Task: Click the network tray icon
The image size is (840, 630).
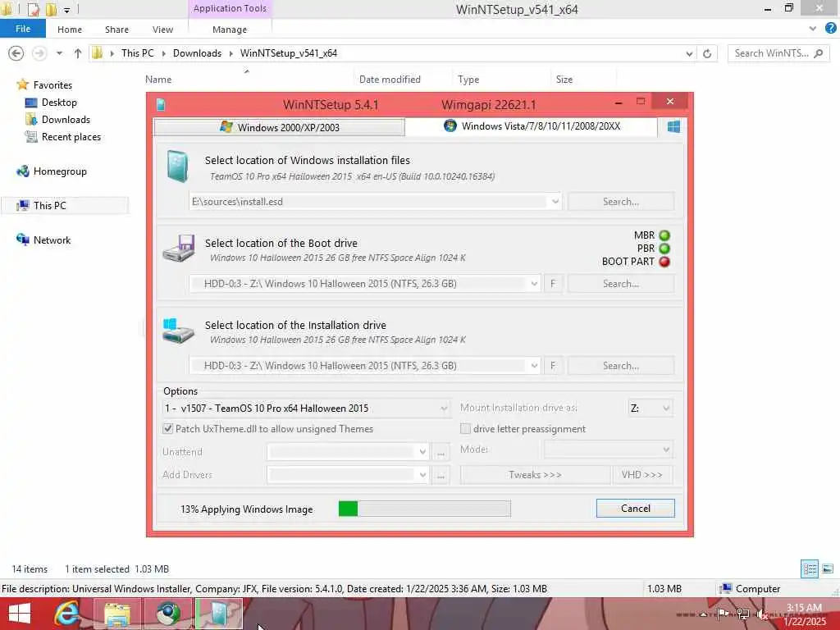Action: coord(742,614)
